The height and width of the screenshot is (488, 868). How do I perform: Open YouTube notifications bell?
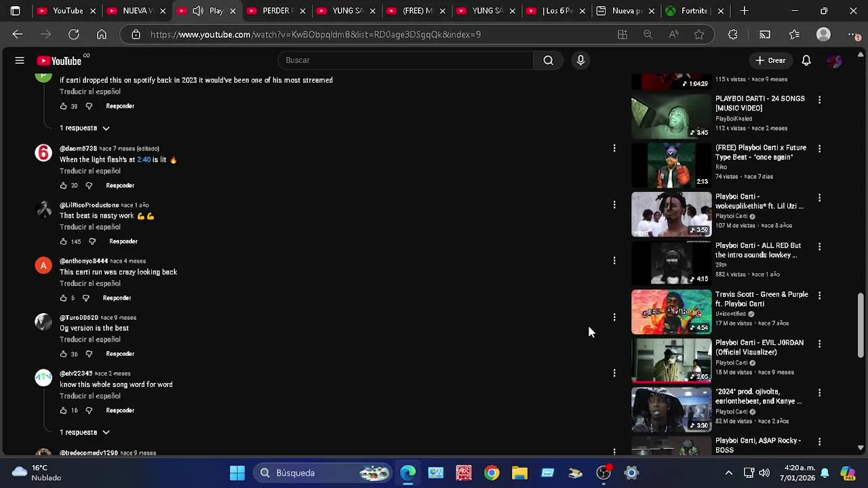(806, 60)
